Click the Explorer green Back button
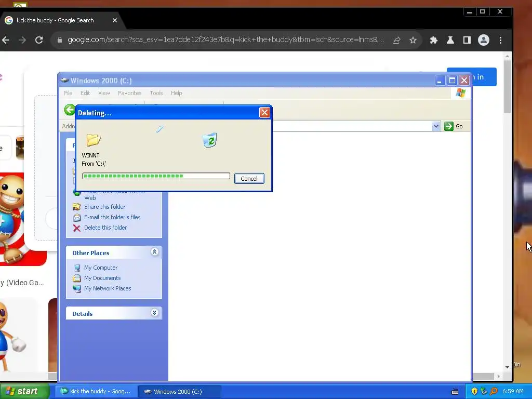Image resolution: width=532 pixels, height=399 pixels. 70,110
